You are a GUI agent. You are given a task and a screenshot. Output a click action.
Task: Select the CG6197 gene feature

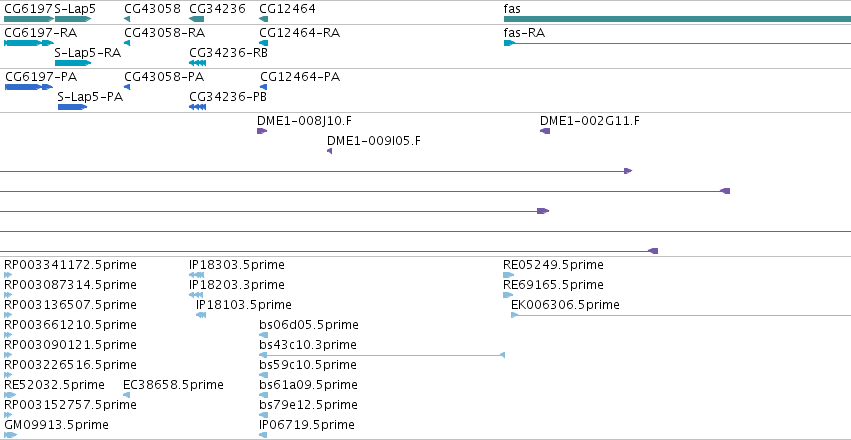coord(29,19)
